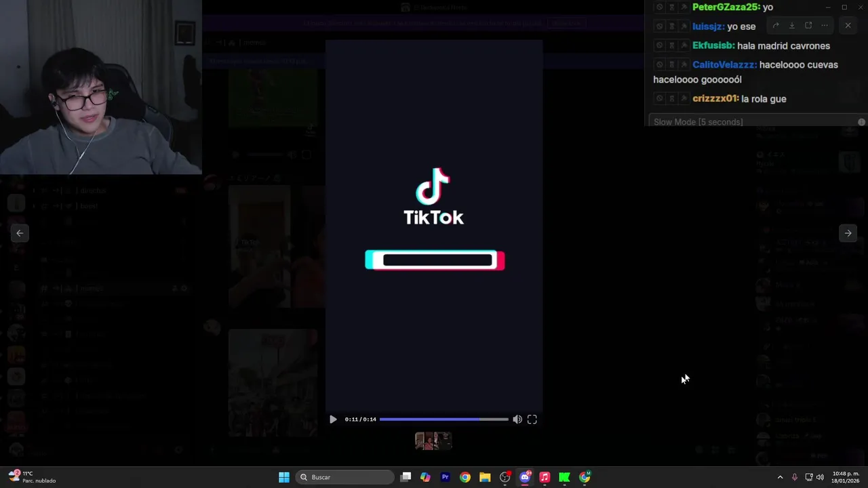This screenshot has width=868, height=488.
Task: Open network settings from the system tray
Action: coord(808,477)
